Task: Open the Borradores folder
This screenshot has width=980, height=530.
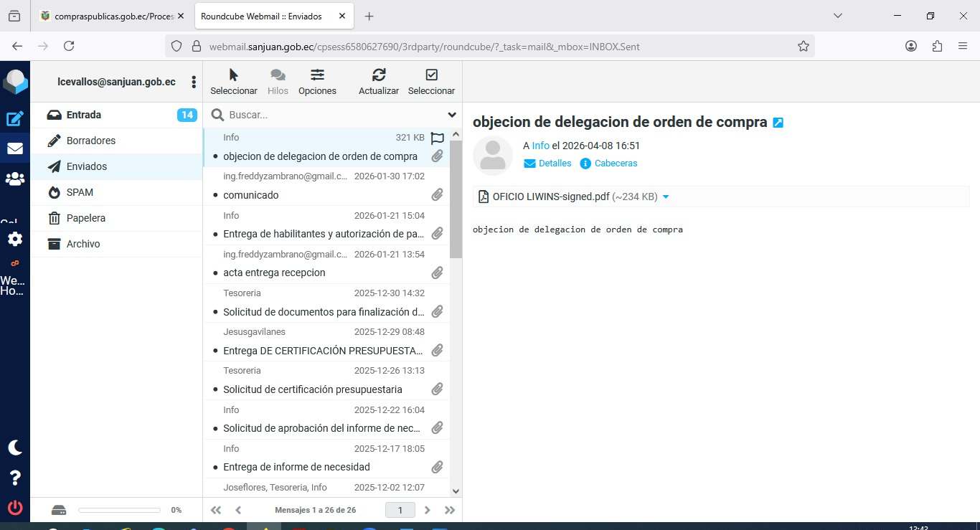Action: pyautogui.click(x=91, y=141)
